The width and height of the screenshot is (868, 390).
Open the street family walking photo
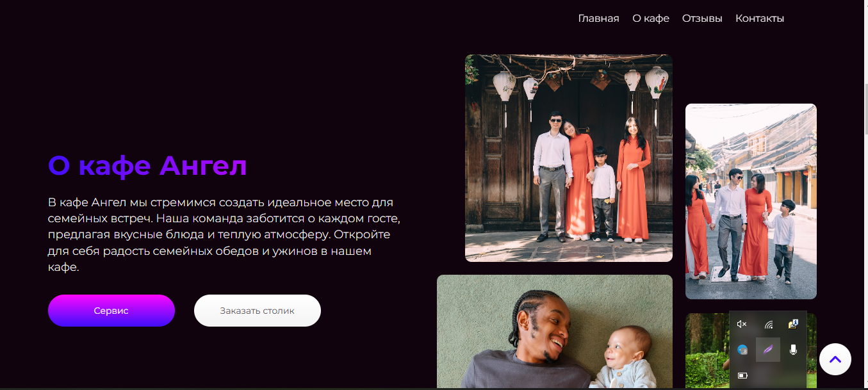[x=751, y=201]
